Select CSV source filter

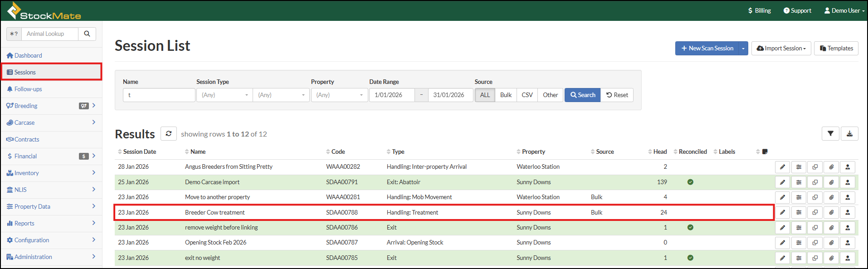[527, 95]
